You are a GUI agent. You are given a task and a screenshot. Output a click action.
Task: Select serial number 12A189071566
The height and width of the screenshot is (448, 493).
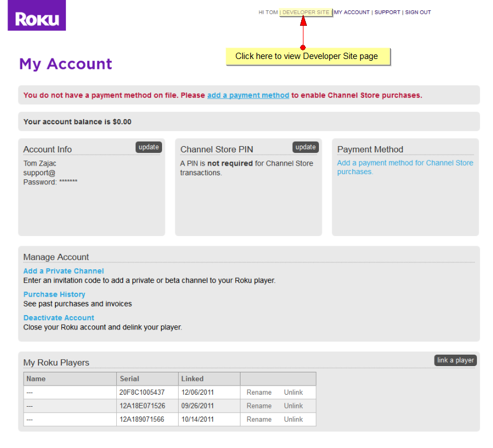pos(142,419)
